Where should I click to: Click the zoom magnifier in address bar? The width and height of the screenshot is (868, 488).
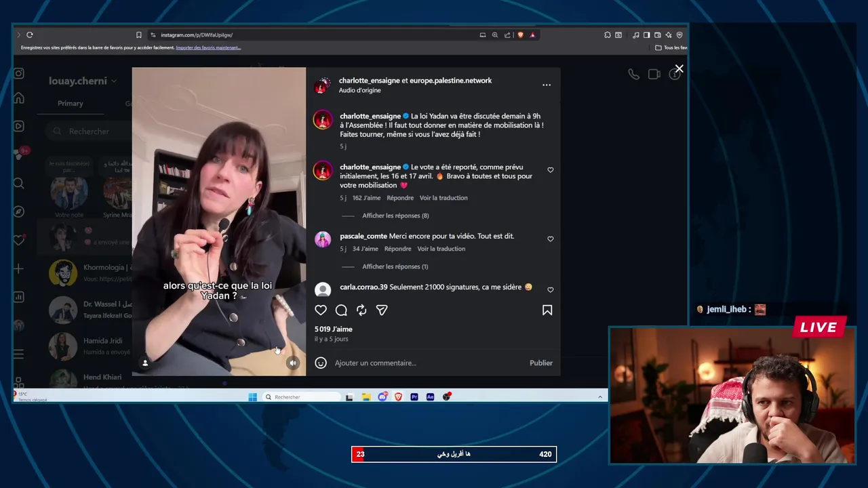pyautogui.click(x=495, y=35)
